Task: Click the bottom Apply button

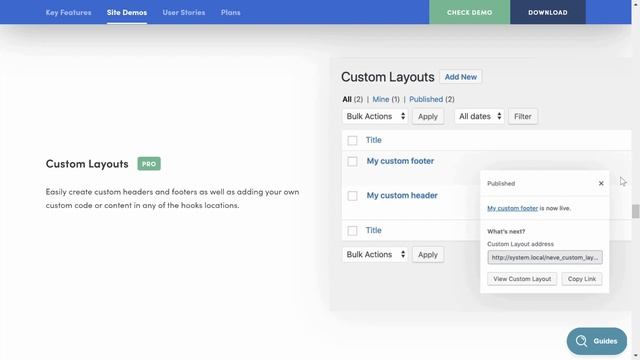Action: [427, 254]
